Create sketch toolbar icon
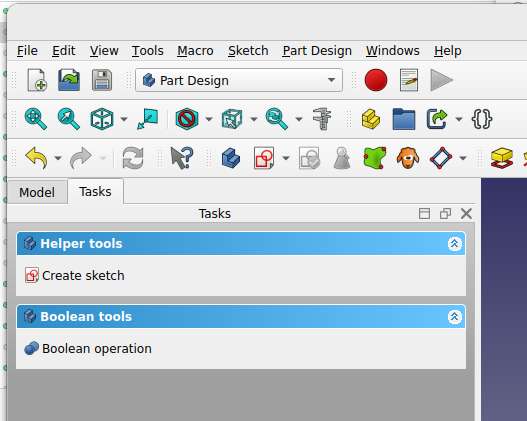The image size is (527, 421). tap(264, 157)
